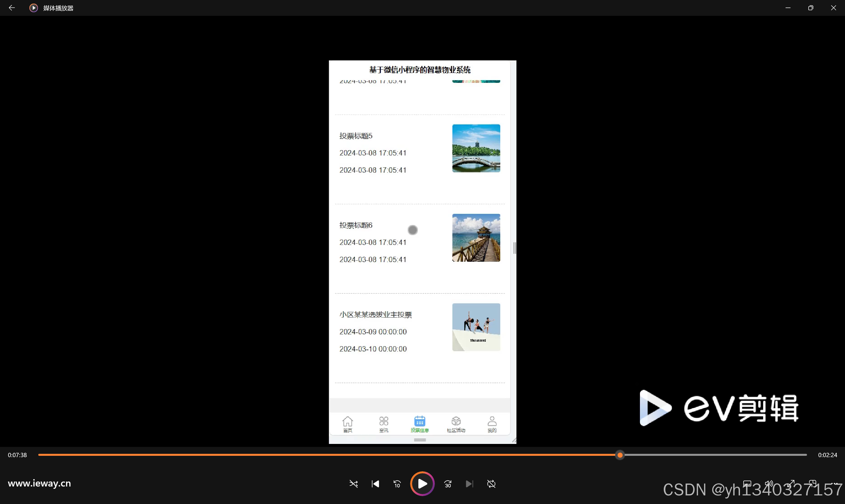Open more options ellipsis menu

click(835, 484)
